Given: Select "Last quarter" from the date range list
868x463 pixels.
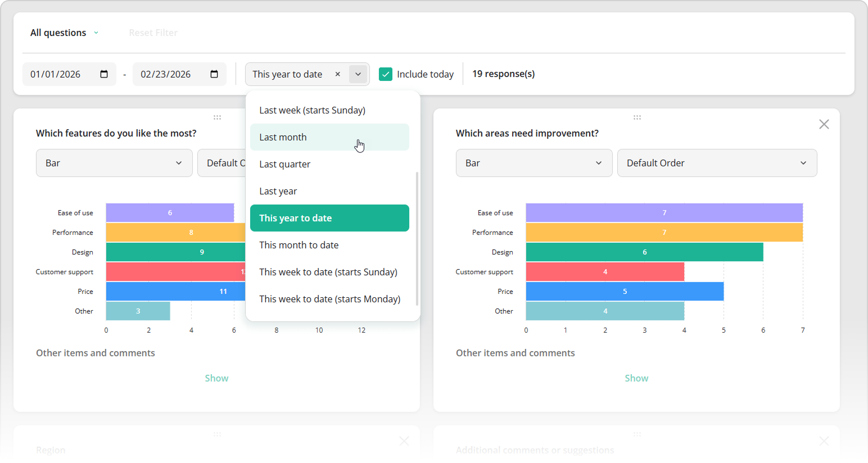Looking at the screenshot, I should tap(329, 164).
